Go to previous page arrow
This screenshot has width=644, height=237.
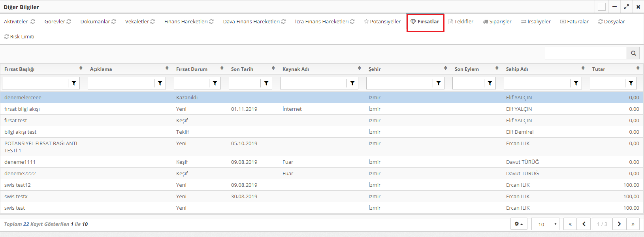[x=584, y=224]
